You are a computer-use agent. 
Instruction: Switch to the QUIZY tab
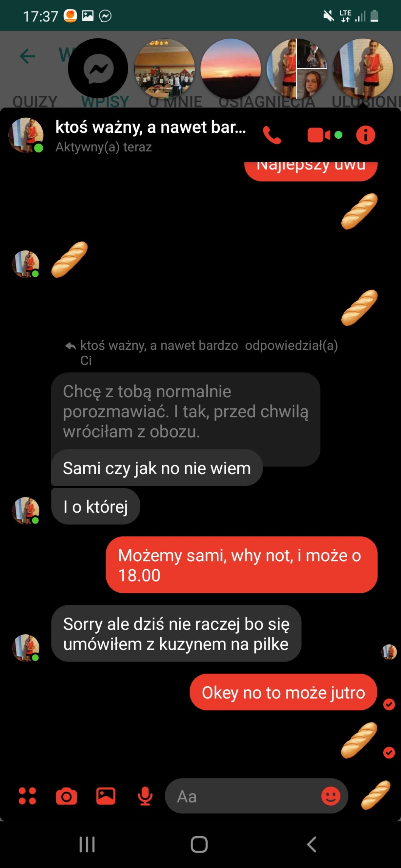click(x=35, y=101)
